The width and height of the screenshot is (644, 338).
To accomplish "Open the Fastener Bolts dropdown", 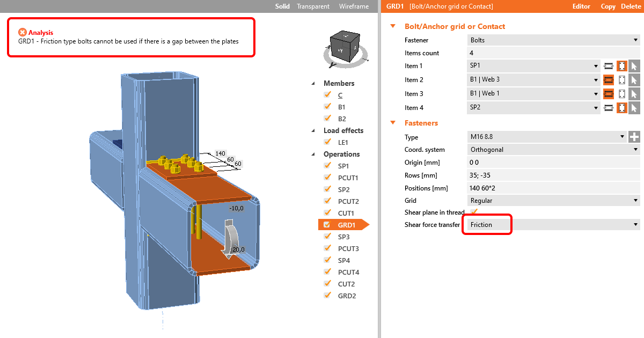I will [553, 40].
